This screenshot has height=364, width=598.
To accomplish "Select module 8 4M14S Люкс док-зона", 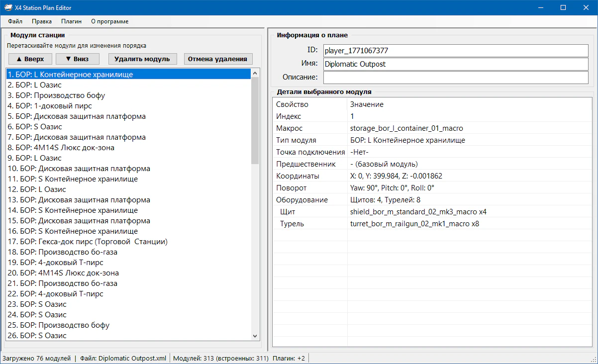I will click(x=61, y=148).
